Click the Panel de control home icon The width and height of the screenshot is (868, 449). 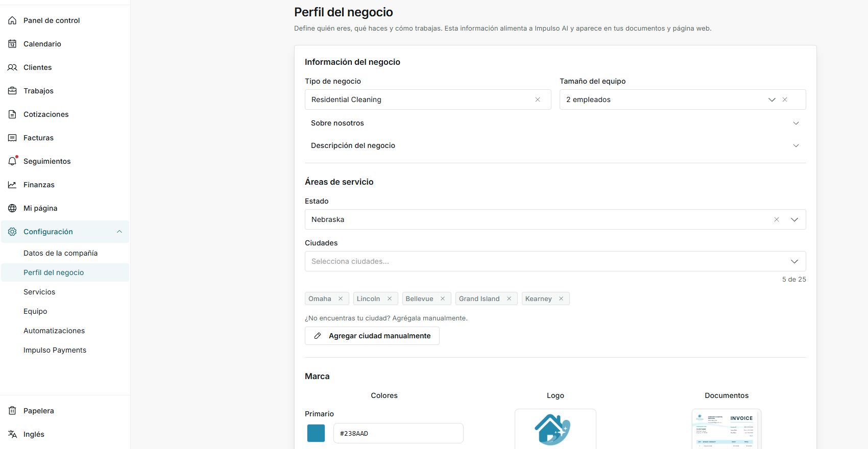click(x=12, y=20)
